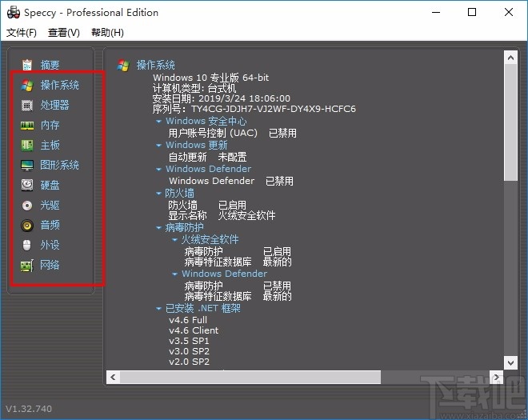Click the 光驱 disc icon

pos(27,205)
